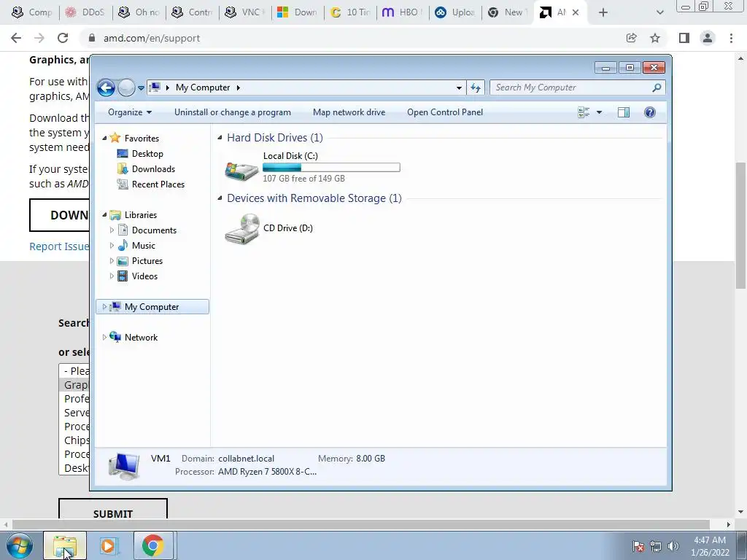Click the address bar refresh icon in Explorer
The width and height of the screenshot is (747, 560).
click(476, 87)
